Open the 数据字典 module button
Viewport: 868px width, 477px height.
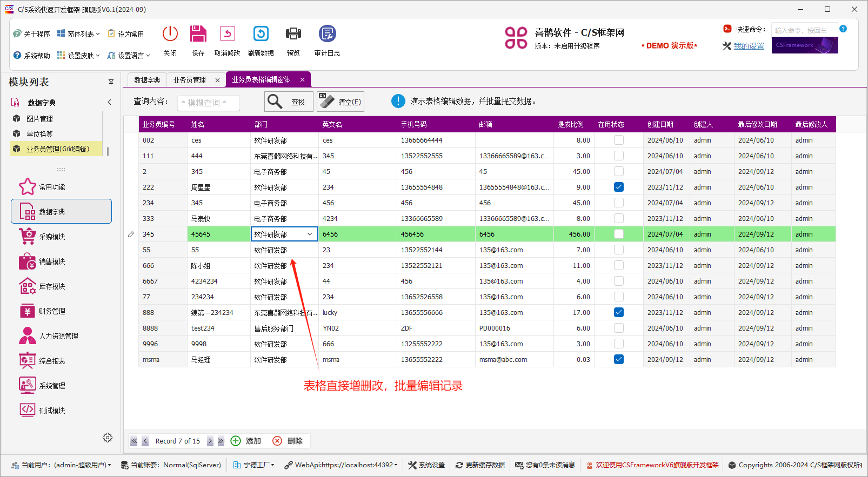point(61,211)
